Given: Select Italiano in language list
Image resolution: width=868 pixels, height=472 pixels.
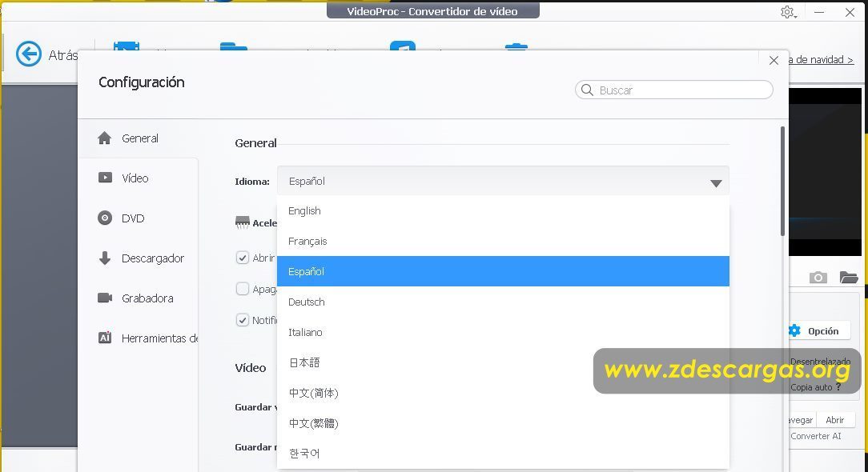Looking at the screenshot, I should [x=503, y=332].
